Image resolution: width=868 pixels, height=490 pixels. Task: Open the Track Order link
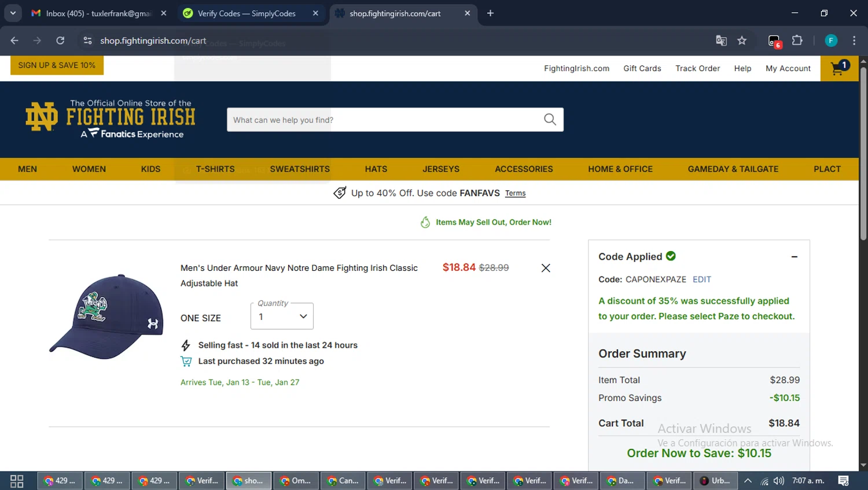coord(698,68)
